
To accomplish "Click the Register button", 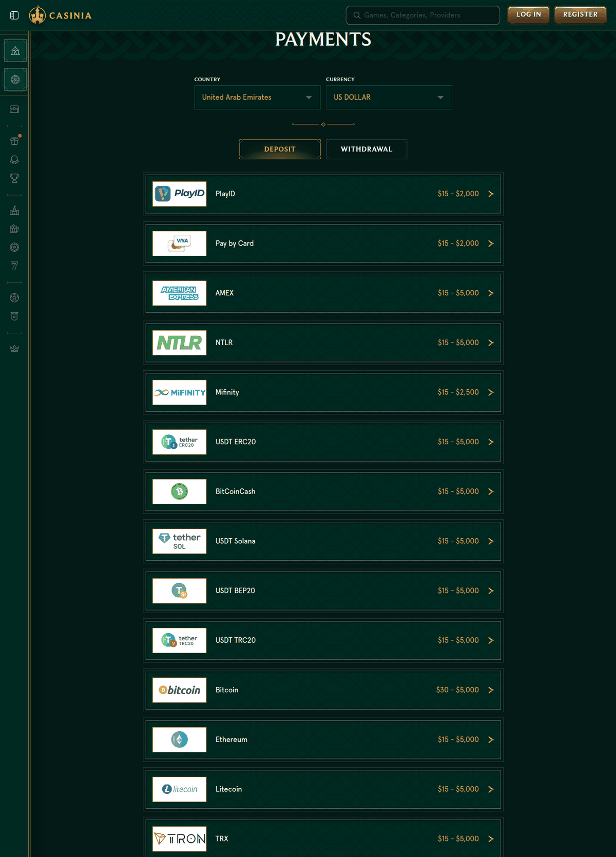I will [581, 15].
